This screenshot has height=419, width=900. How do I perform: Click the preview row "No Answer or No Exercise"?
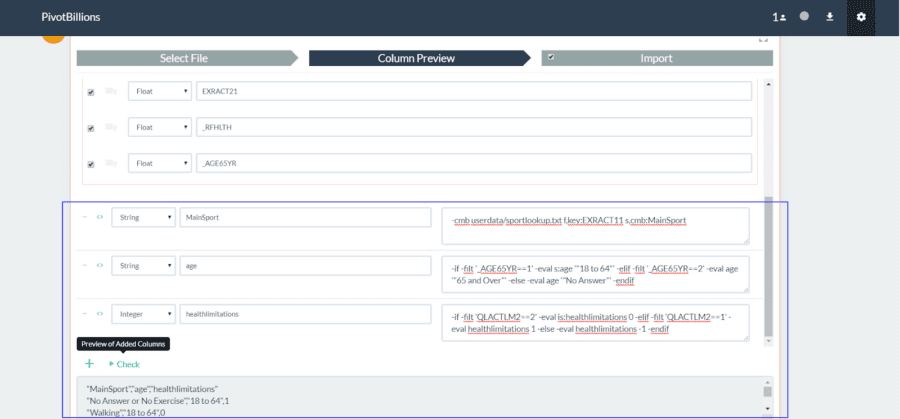(159, 401)
